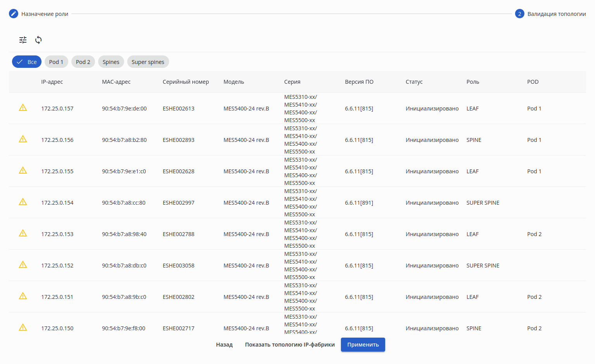Click the warning icon for 172.25.0.156

click(23, 139)
